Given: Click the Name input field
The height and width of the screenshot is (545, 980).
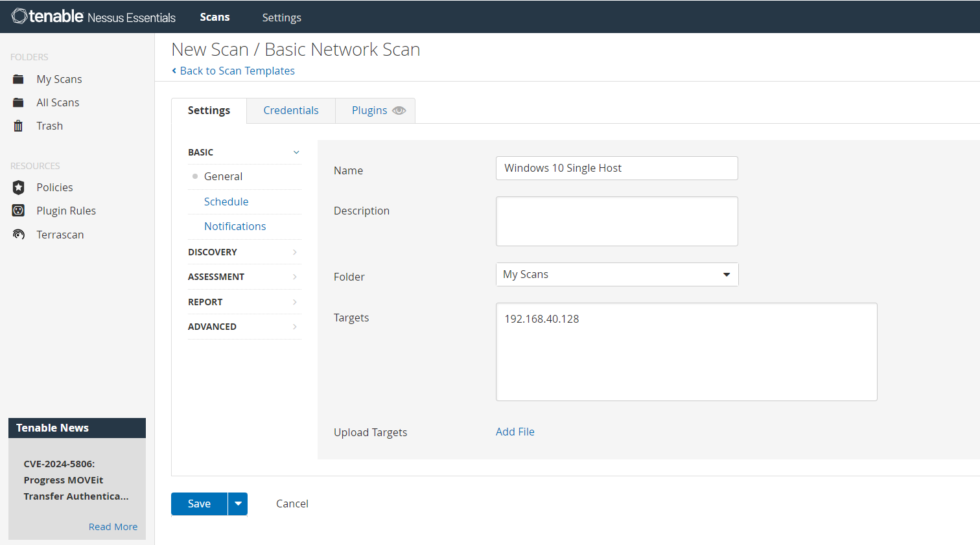Looking at the screenshot, I should click(617, 168).
